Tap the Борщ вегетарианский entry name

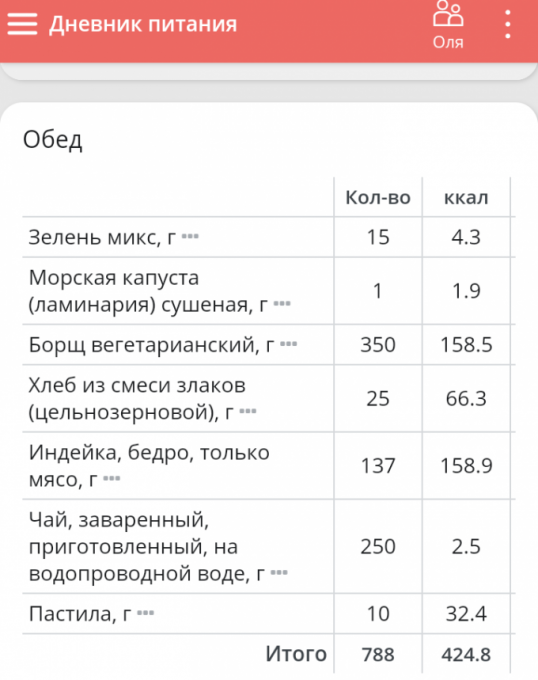(x=151, y=345)
